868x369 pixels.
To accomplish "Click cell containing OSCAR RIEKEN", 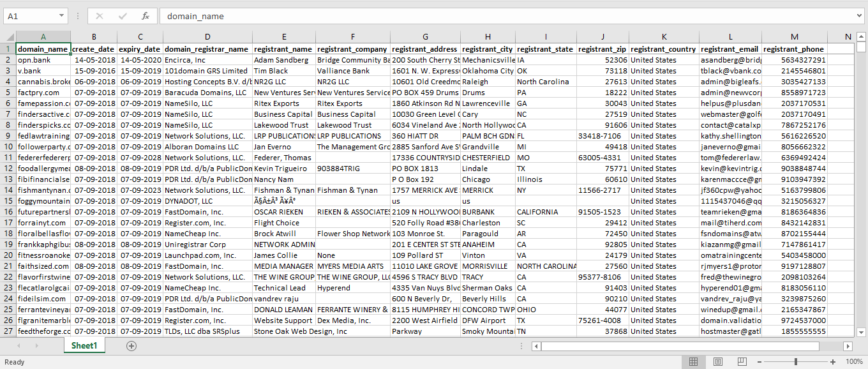I will click(x=284, y=211).
